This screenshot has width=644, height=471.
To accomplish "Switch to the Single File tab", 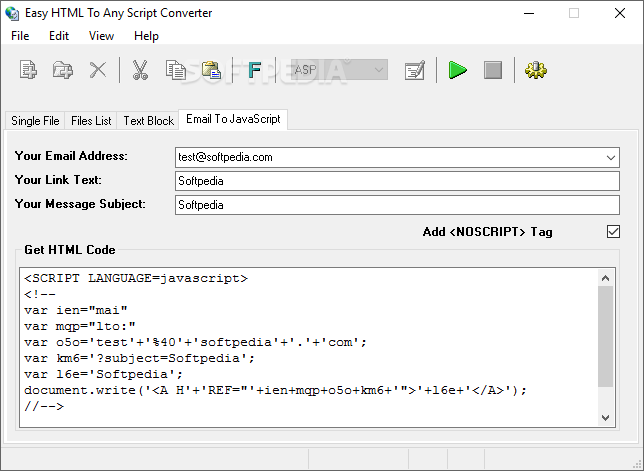I will (x=35, y=121).
